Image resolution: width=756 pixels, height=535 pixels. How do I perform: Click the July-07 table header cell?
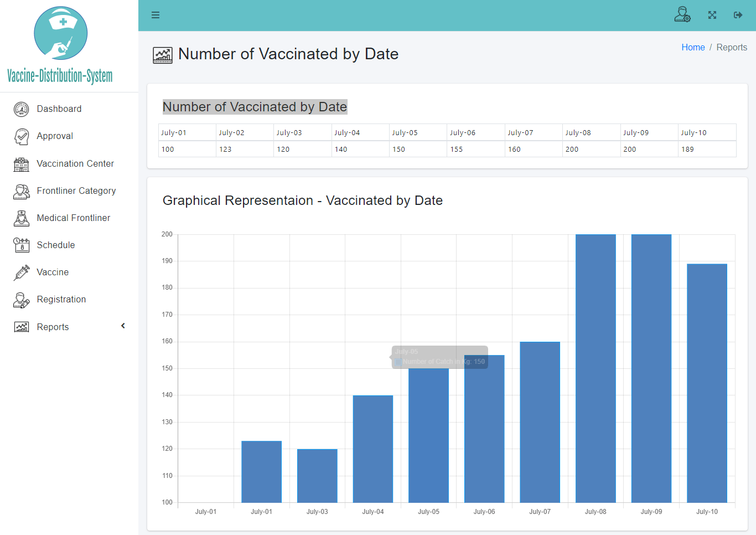click(534, 132)
